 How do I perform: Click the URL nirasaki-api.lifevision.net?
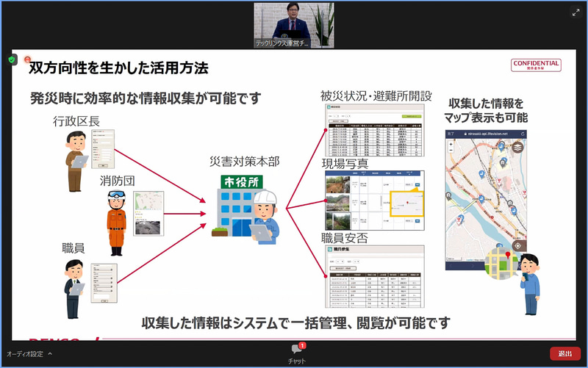(487, 134)
